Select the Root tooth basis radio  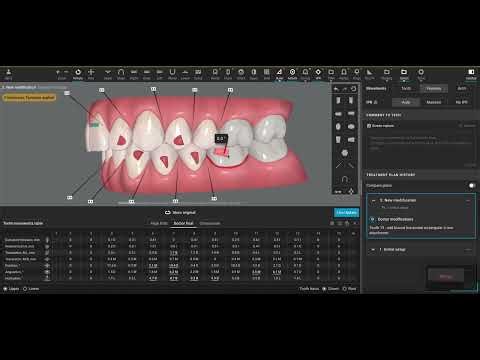[x=345, y=289]
